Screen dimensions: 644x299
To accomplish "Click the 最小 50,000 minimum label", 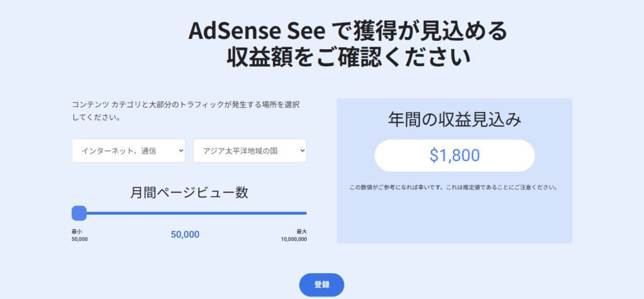I will [79, 235].
